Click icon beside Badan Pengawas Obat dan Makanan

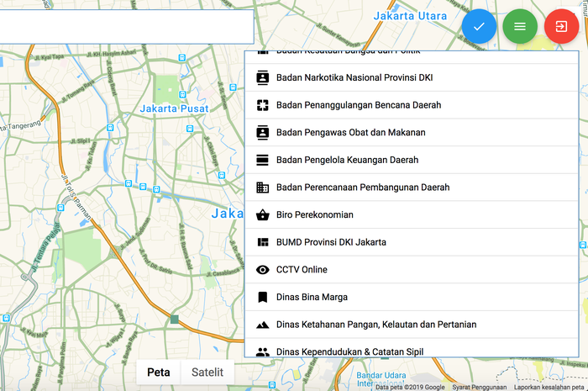(262, 133)
